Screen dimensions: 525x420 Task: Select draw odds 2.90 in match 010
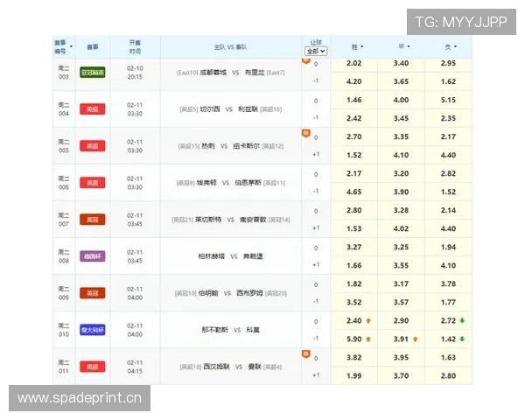(x=401, y=321)
